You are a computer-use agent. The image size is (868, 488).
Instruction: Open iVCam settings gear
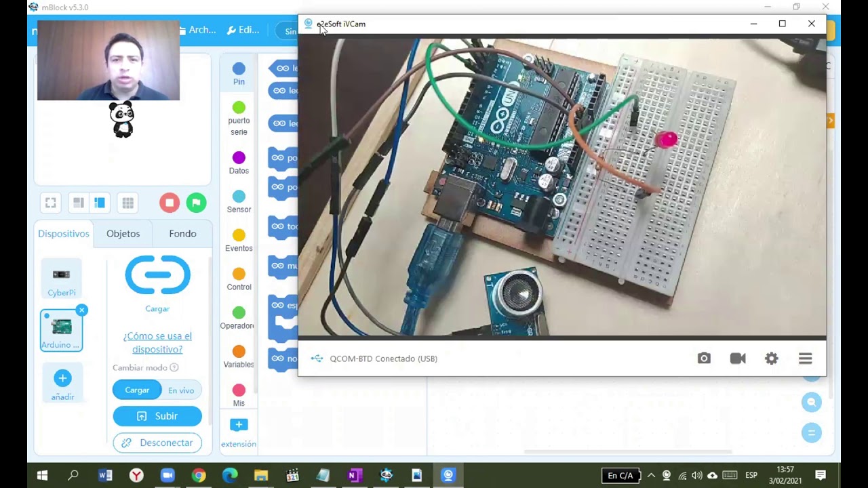tap(772, 359)
